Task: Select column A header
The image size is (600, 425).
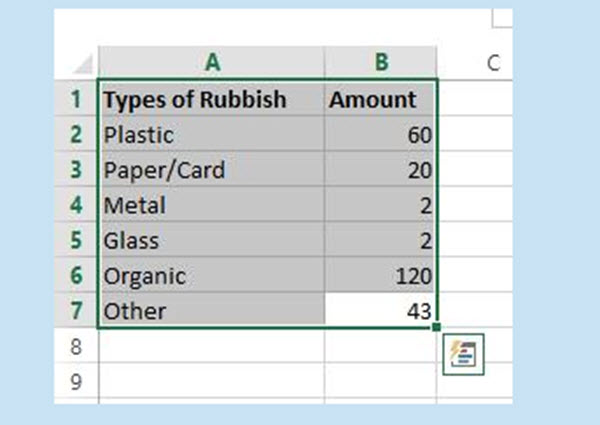Action: pos(212,62)
